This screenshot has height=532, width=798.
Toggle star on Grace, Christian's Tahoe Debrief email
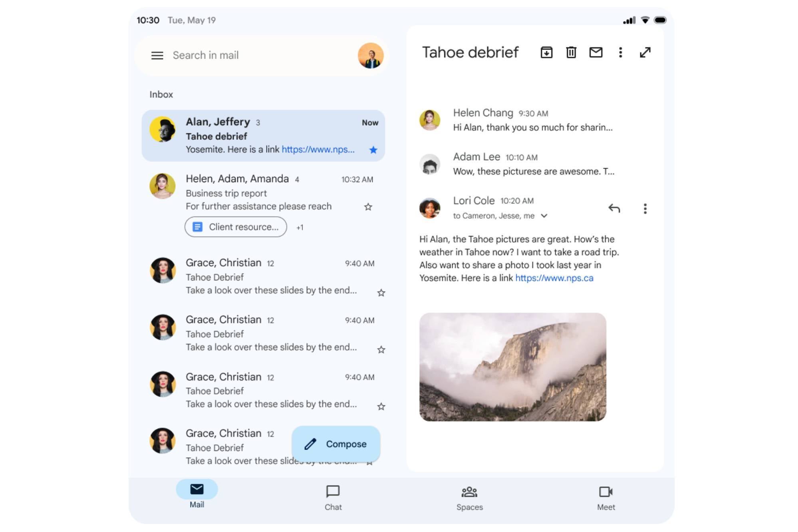pos(381,292)
